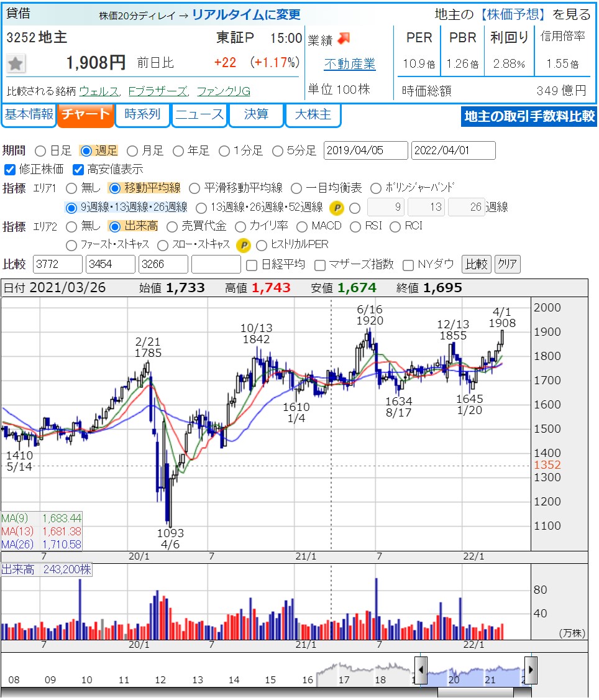
Task: Click the yellow P icon beside 13週線・26週線・52週線
Action: click(336, 208)
